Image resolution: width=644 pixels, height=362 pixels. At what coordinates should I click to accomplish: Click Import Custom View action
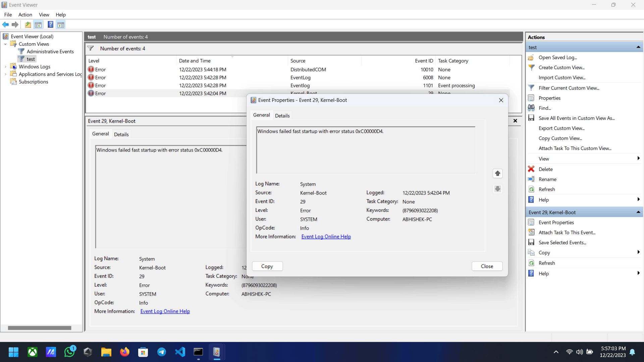click(x=562, y=77)
